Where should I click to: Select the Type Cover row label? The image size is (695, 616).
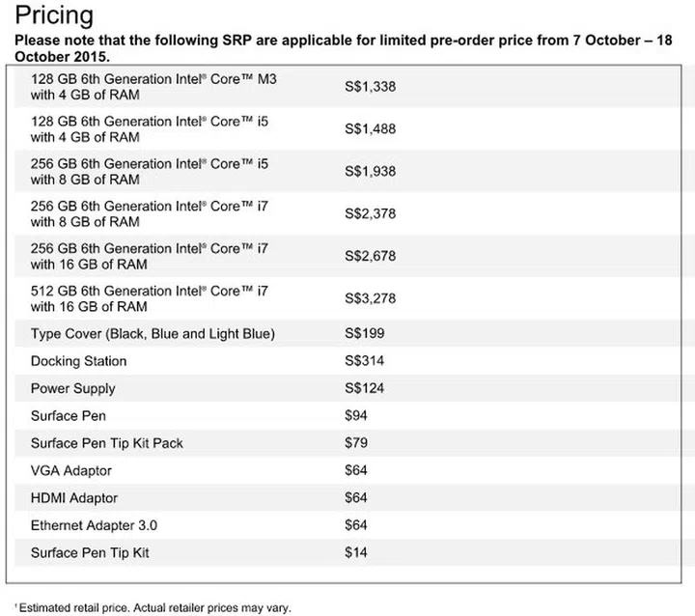coord(153,334)
